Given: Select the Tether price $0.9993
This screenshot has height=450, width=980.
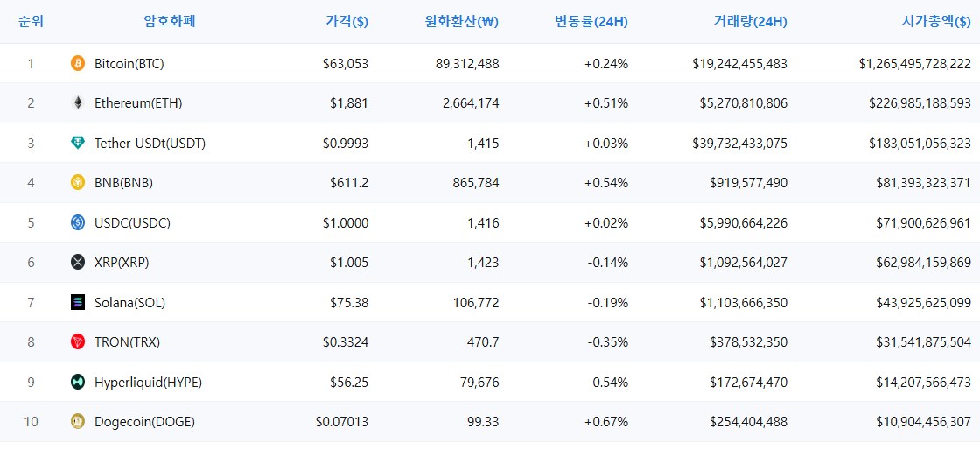Looking at the screenshot, I should pyautogui.click(x=346, y=143).
